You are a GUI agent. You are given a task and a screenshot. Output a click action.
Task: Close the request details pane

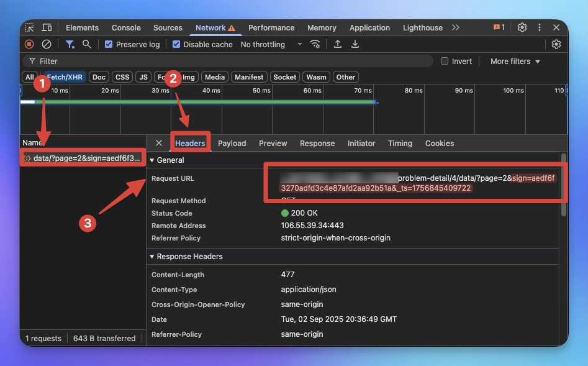(x=158, y=143)
